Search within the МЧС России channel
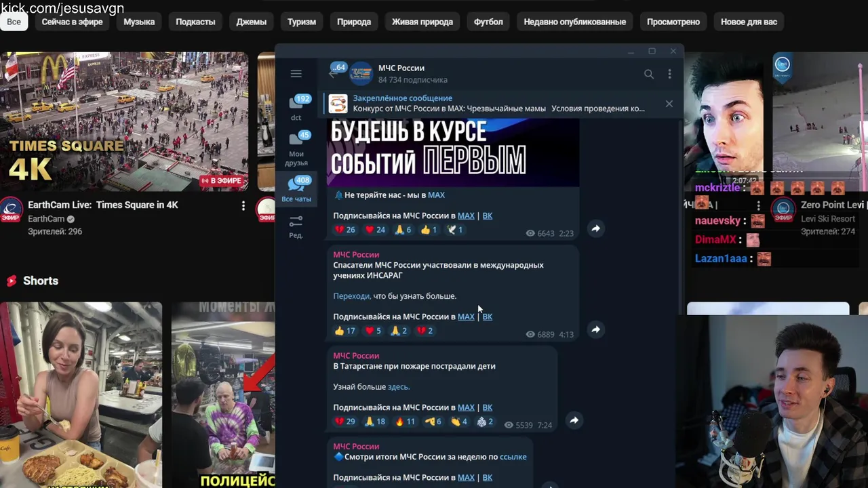The image size is (868, 488). [x=649, y=74]
